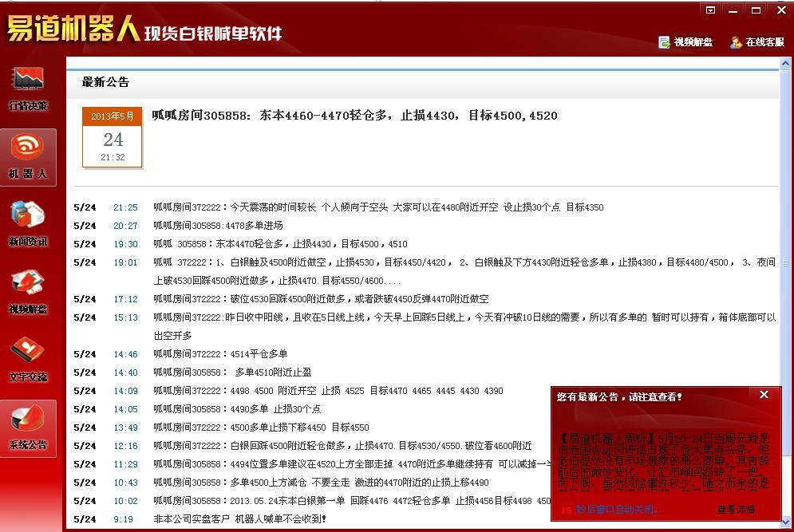Click the 秒后窗口自动关闭 countdown text
The height and width of the screenshot is (532, 794).
coord(617,509)
